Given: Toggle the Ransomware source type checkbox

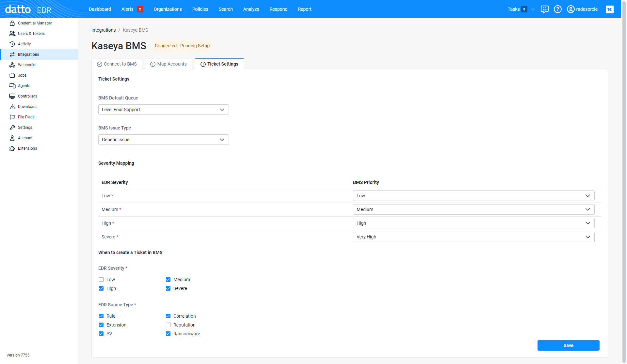Looking at the screenshot, I should tap(168, 334).
